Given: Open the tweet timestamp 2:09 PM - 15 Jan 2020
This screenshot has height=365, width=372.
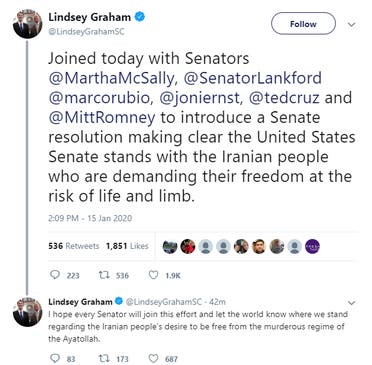Looking at the screenshot, I should pyautogui.click(x=90, y=218).
